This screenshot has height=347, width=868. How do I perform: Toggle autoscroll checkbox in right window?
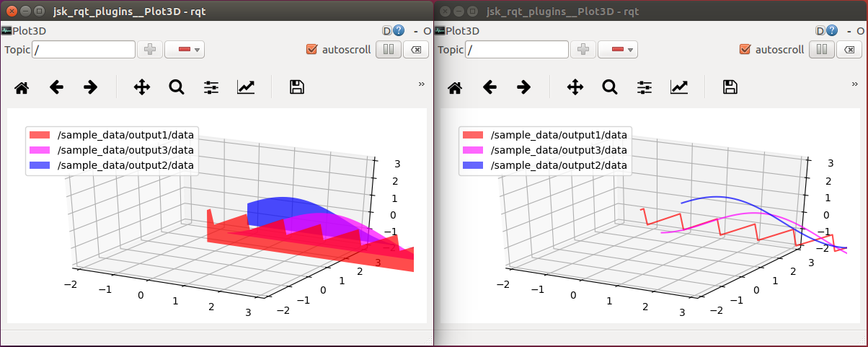tap(745, 50)
